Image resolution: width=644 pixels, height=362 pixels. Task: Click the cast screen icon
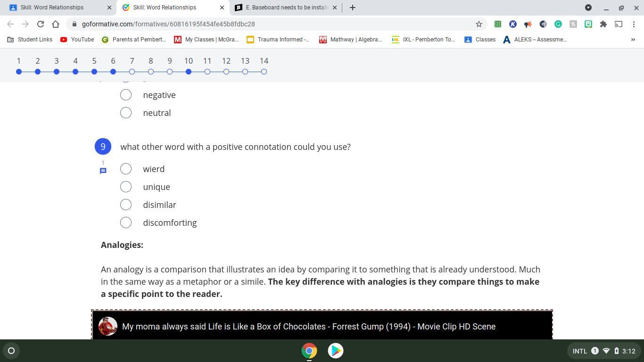tap(619, 24)
